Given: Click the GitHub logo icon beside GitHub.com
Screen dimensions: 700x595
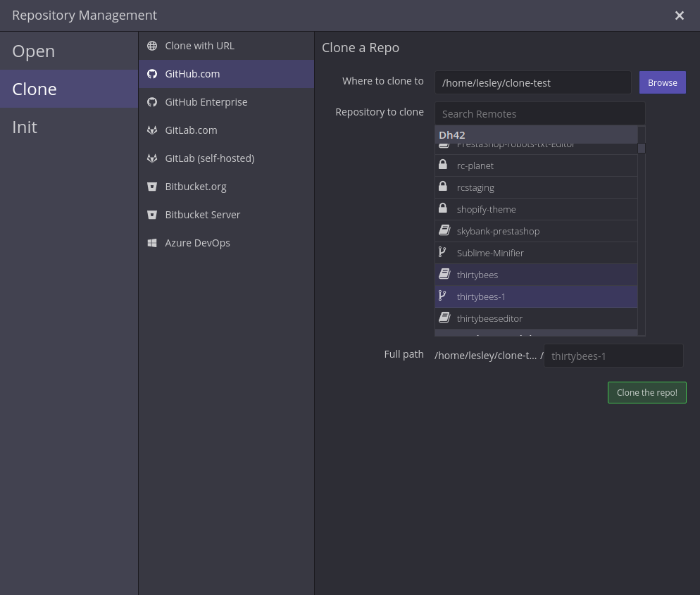Looking at the screenshot, I should (152, 74).
